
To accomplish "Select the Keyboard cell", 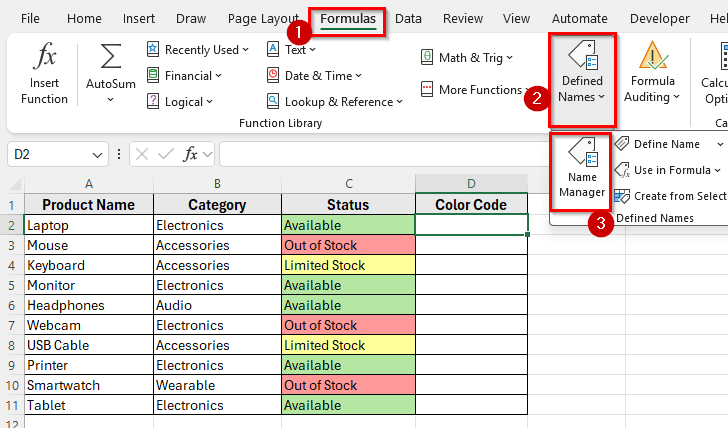I will point(89,265).
